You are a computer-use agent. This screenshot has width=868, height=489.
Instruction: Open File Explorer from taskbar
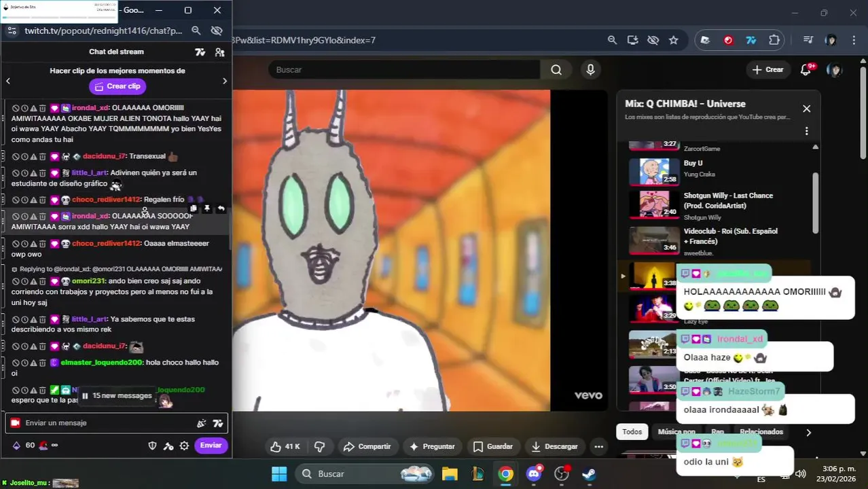coord(450,474)
